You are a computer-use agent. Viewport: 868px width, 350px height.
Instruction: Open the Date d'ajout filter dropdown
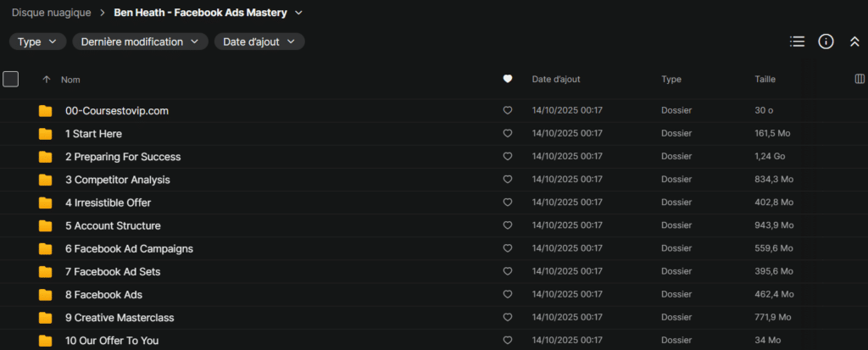259,42
